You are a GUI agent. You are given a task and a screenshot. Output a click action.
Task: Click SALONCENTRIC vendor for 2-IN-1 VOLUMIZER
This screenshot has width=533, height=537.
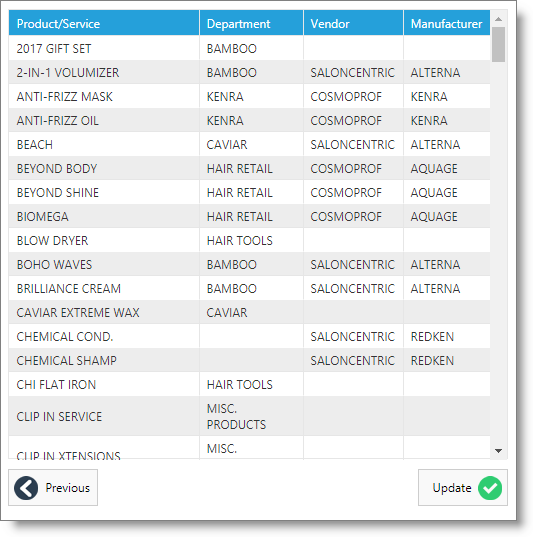tap(352, 73)
